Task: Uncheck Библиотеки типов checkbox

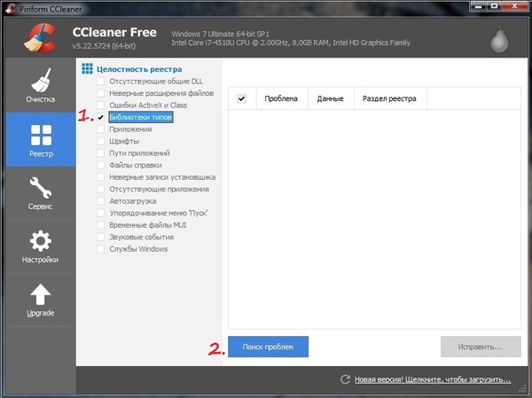Action: tap(101, 117)
